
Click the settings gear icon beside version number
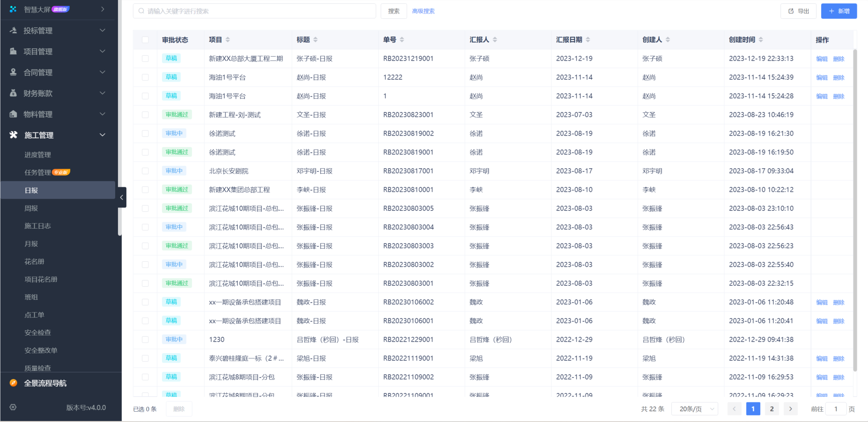[13, 407]
